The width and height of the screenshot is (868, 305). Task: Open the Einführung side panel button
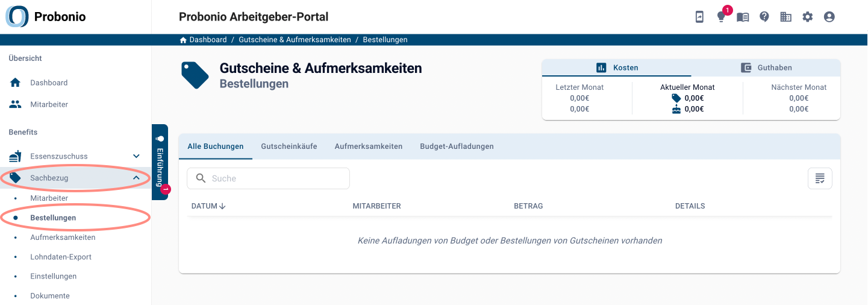click(x=160, y=162)
